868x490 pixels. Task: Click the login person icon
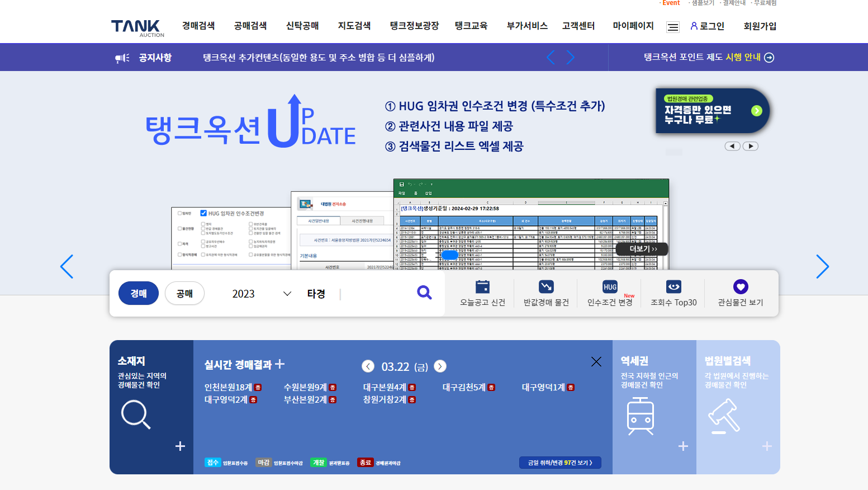pyautogui.click(x=694, y=26)
